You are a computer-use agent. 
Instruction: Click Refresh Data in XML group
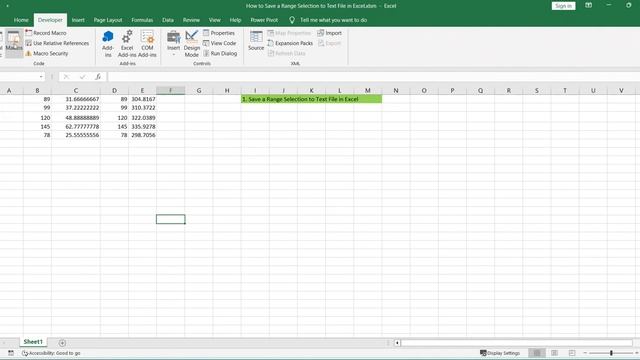coord(286,53)
